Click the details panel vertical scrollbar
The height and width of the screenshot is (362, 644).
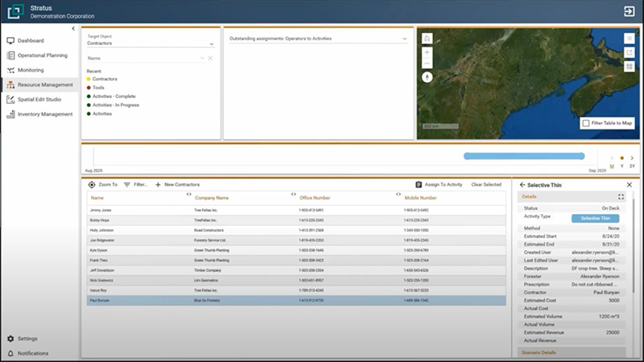pos(633,245)
